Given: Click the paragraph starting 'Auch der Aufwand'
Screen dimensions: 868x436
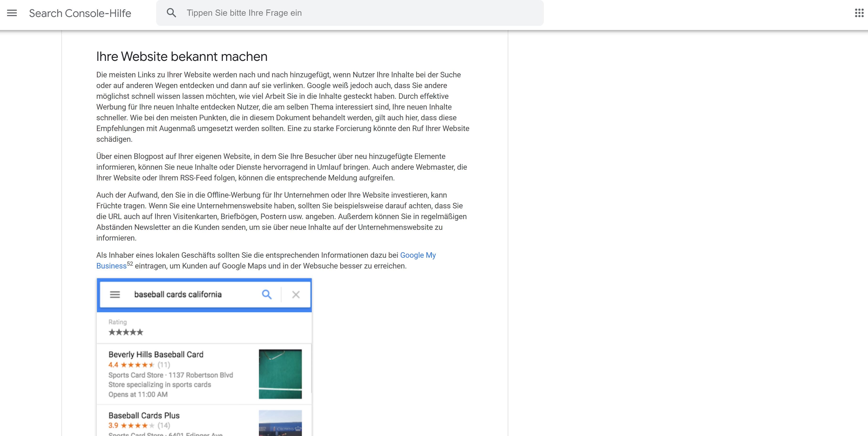Looking at the screenshot, I should click(281, 216).
